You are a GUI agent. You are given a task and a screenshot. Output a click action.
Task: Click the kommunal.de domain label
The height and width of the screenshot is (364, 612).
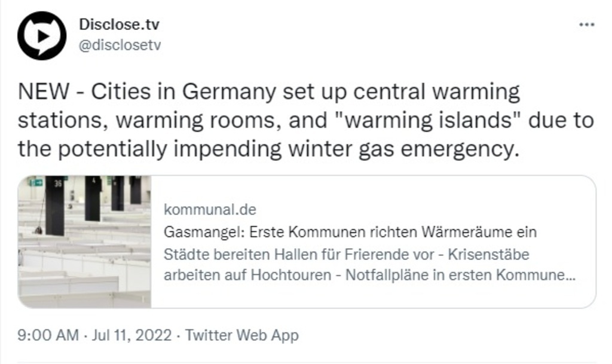tap(209, 210)
